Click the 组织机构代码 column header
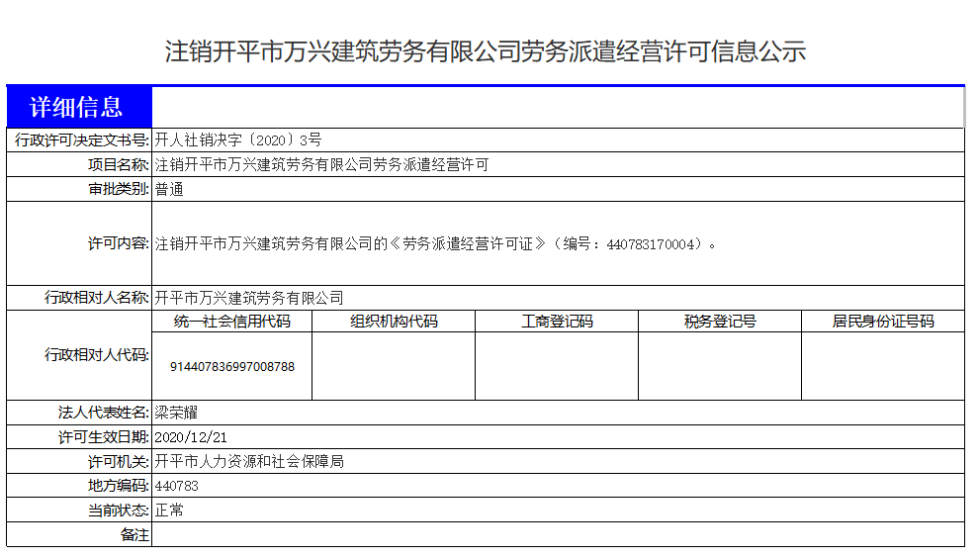Image resolution: width=980 pixels, height=557 pixels. [x=394, y=322]
